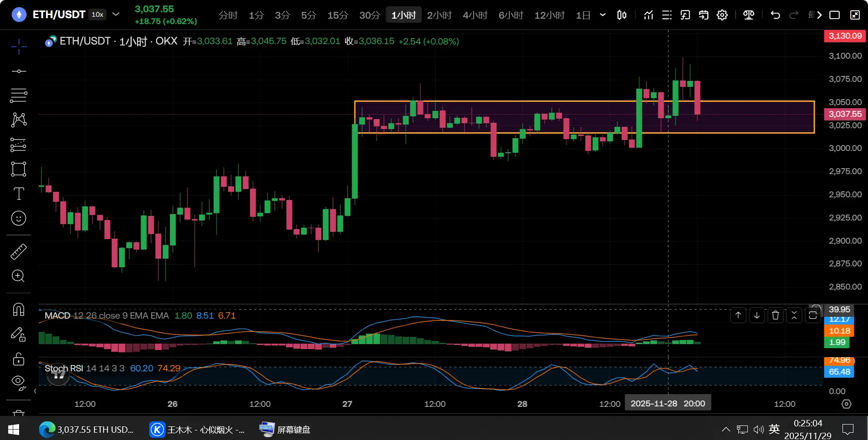Switch to the 30分 timeframe
This screenshot has height=440, width=868.
pyautogui.click(x=370, y=15)
